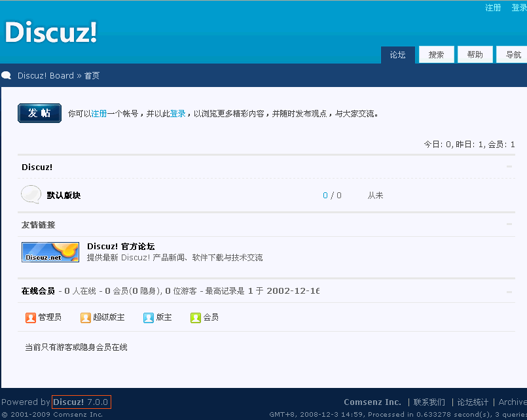The width and height of the screenshot is (527, 420).
Task: Click the 注册 link in top bar
Action: click(493, 7)
